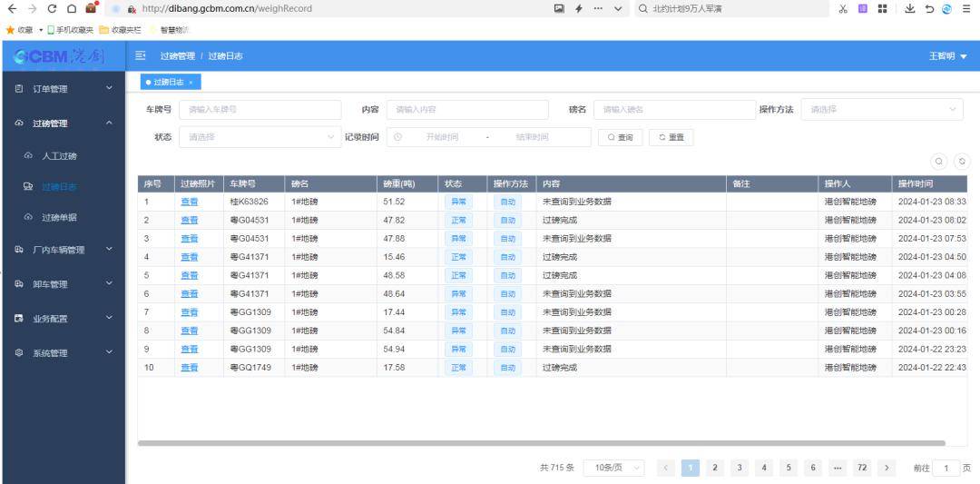
Task: Click the horizontal table scrollbar
Action: (541, 443)
